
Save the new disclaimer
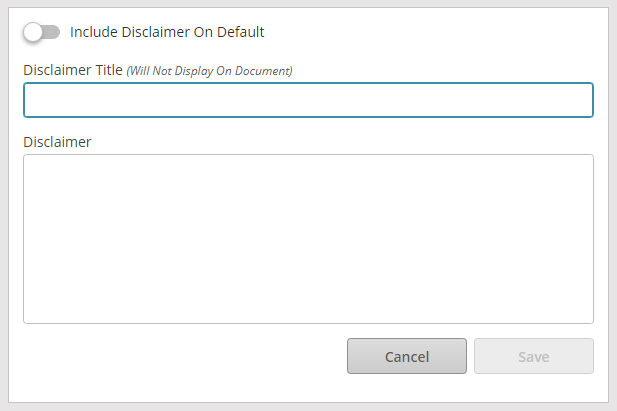coord(534,356)
